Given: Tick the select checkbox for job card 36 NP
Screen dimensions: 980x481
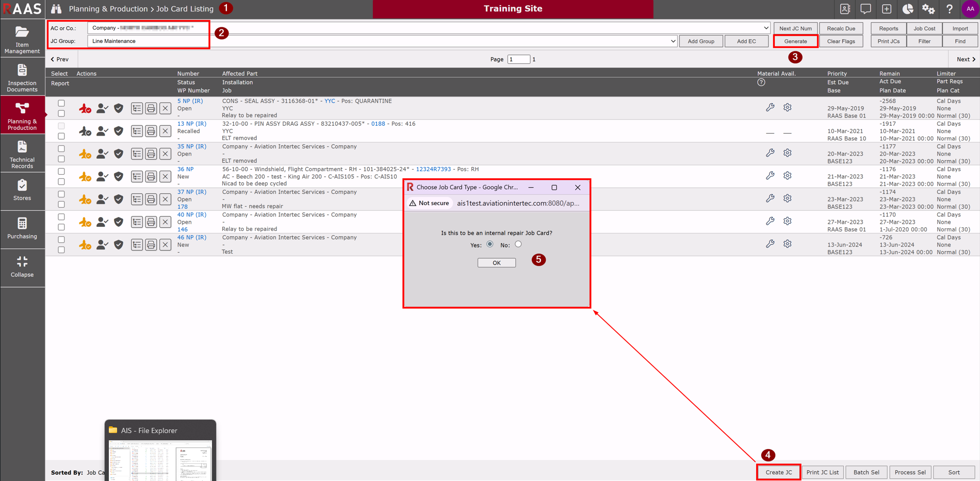Looking at the screenshot, I should (61, 171).
